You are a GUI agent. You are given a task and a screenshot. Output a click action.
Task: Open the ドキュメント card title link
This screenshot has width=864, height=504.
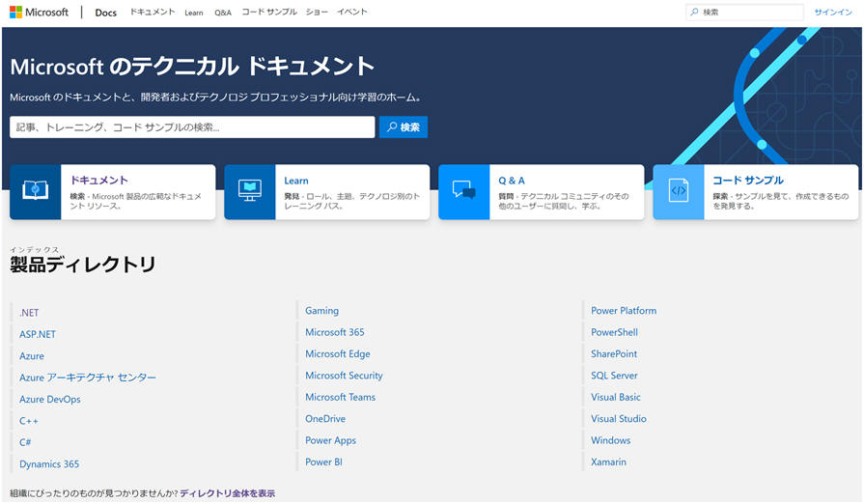click(x=99, y=181)
